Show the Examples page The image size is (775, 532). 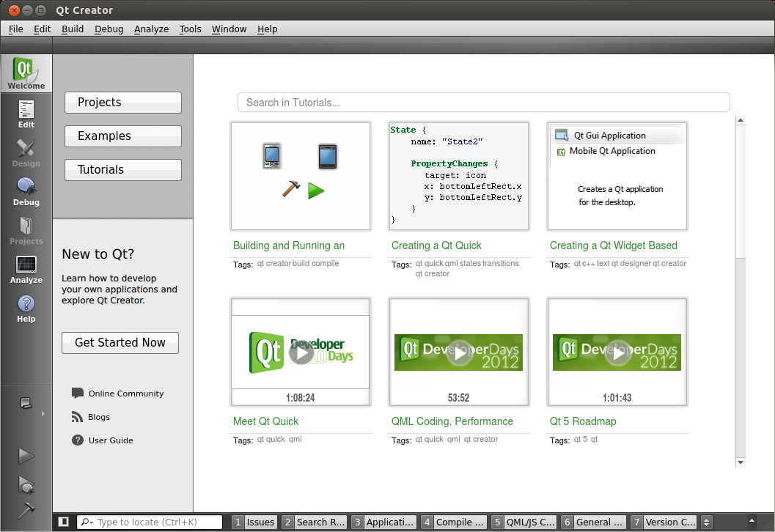click(x=123, y=136)
